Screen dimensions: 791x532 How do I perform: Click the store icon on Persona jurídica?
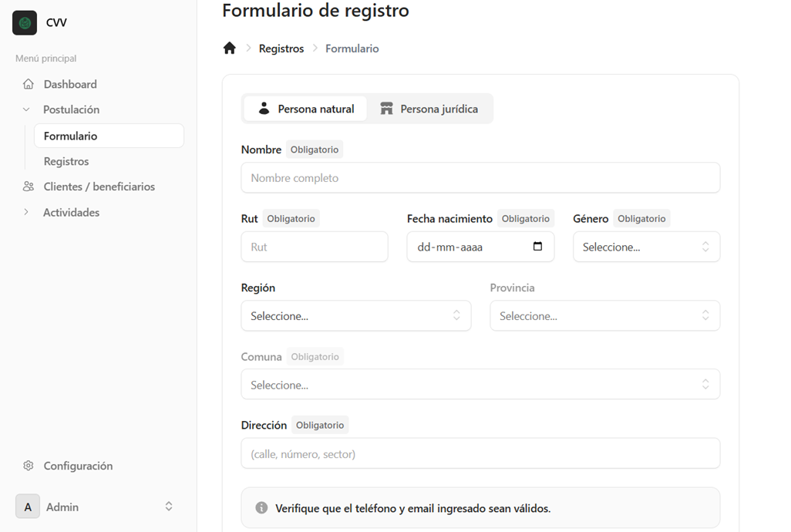point(386,109)
